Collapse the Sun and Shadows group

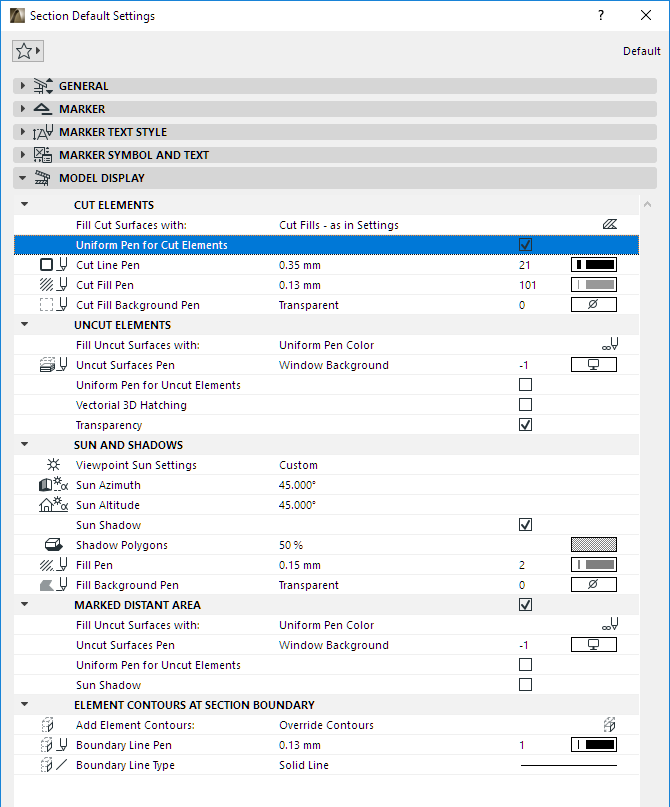point(24,444)
